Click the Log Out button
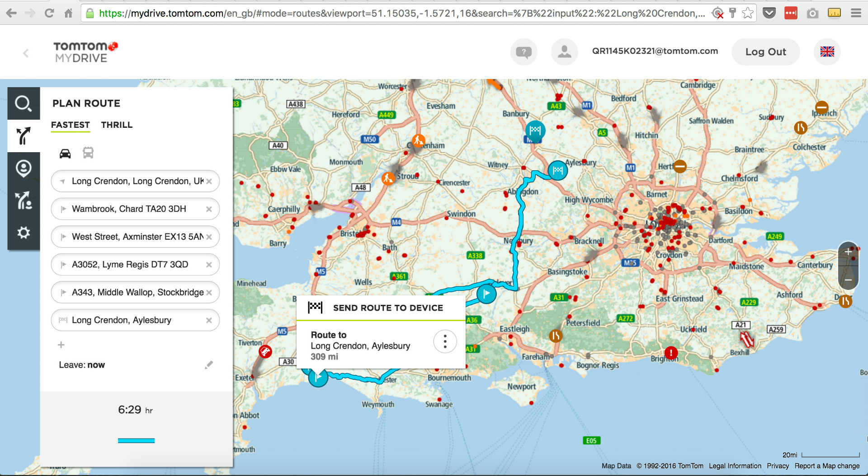This screenshot has height=476, width=868. [765, 52]
